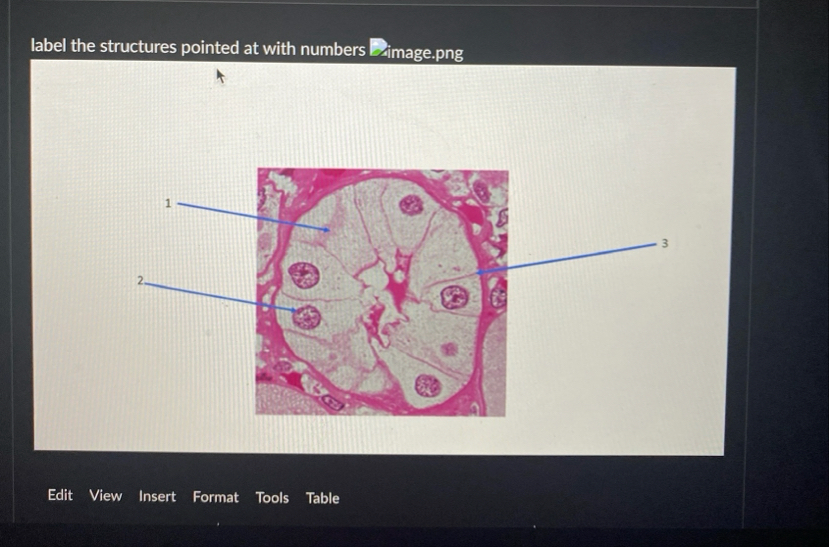This screenshot has width=829, height=547.
Task: Click the broken image icon beside image.png
Action: (x=377, y=48)
